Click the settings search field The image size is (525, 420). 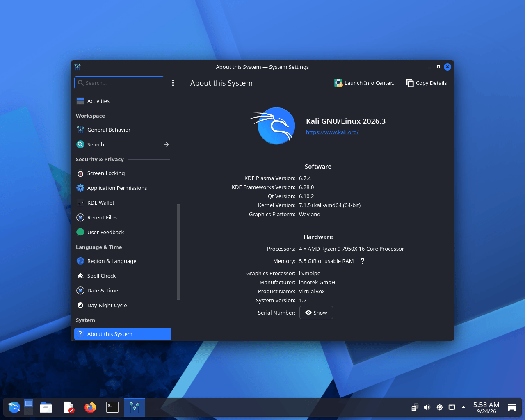(119, 83)
